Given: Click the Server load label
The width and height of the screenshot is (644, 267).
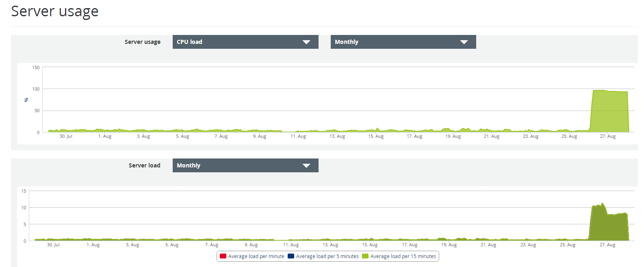Looking at the screenshot, I should (144, 165).
